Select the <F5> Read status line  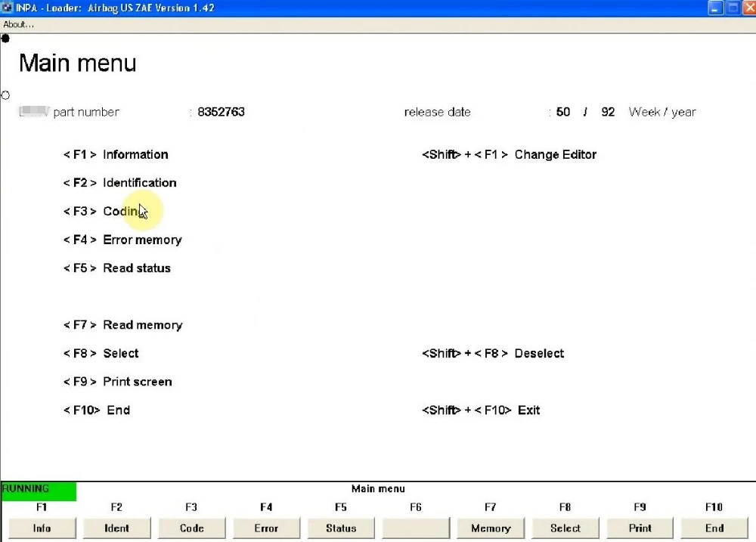(117, 268)
